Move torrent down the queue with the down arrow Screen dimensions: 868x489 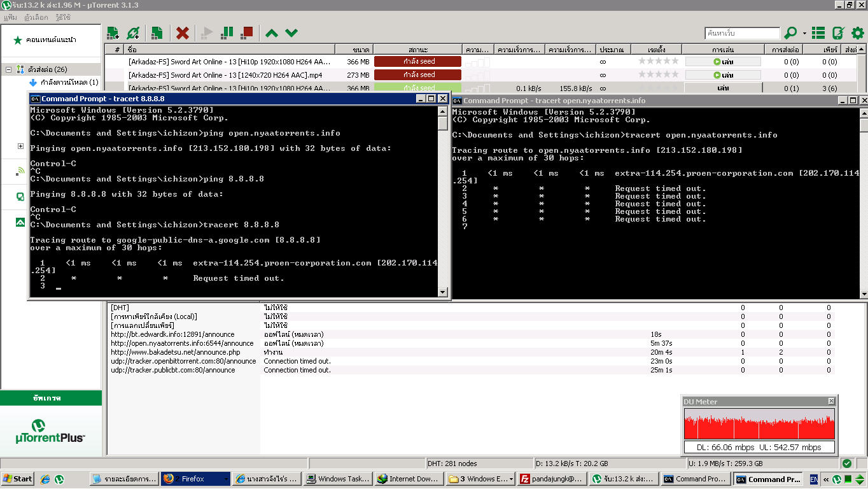pos(291,32)
